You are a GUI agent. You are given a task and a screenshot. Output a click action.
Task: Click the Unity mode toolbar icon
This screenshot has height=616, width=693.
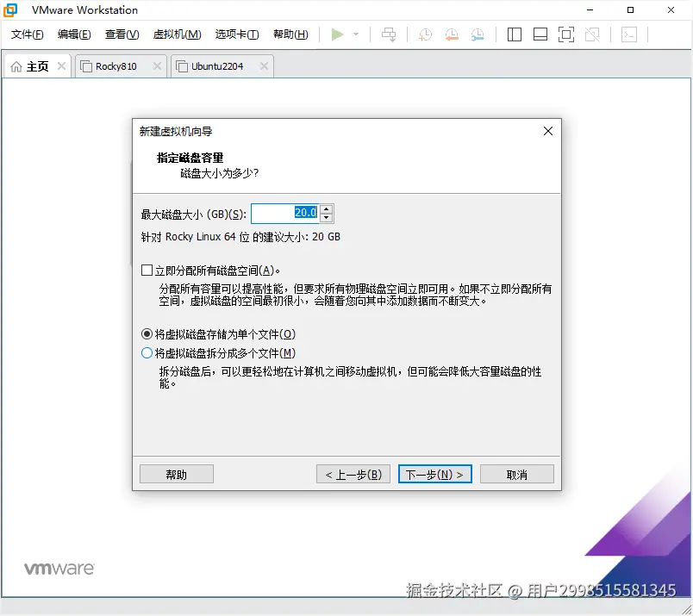point(592,34)
